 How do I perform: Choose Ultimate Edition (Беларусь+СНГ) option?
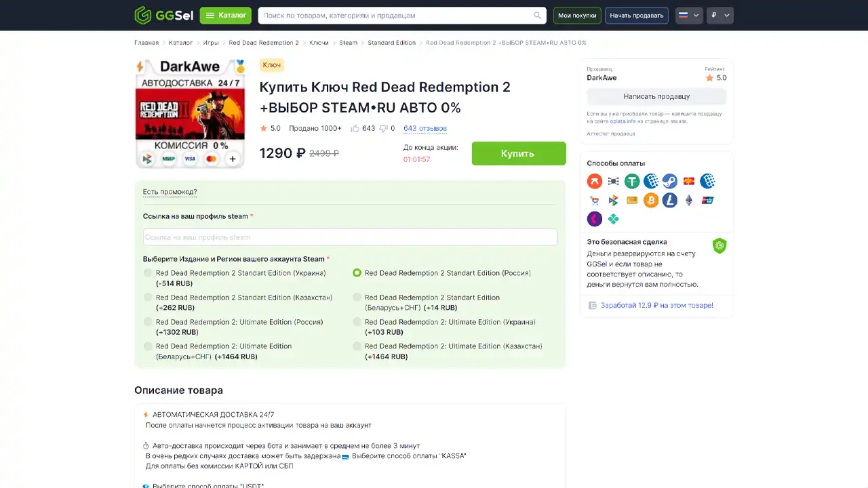(148, 346)
